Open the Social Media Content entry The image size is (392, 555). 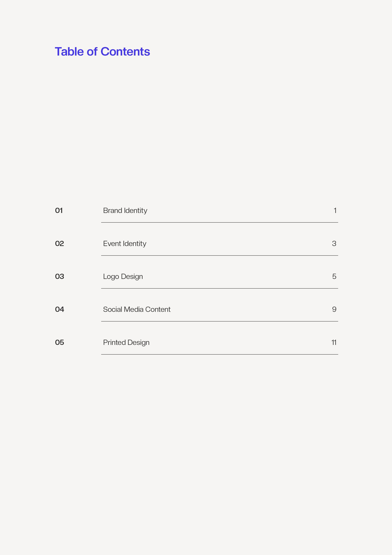click(137, 309)
